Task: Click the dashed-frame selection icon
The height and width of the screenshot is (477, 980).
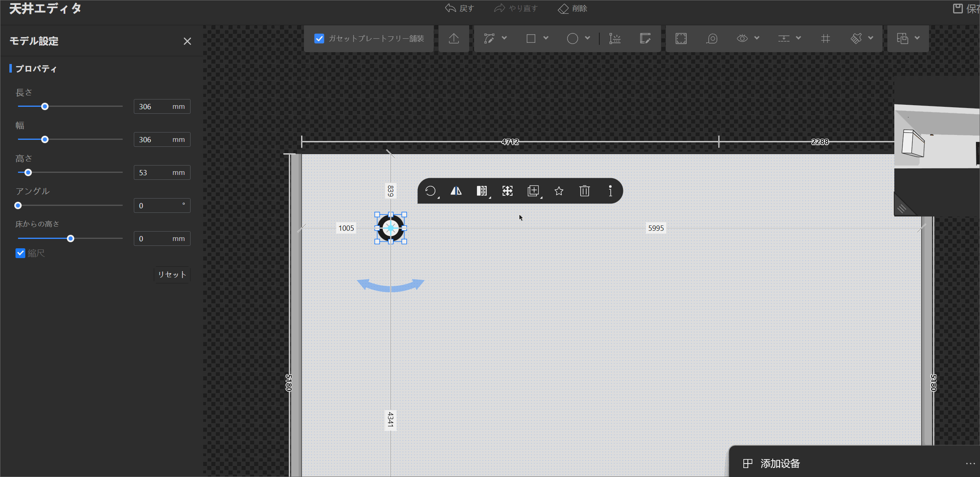Action: tap(681, 39)
